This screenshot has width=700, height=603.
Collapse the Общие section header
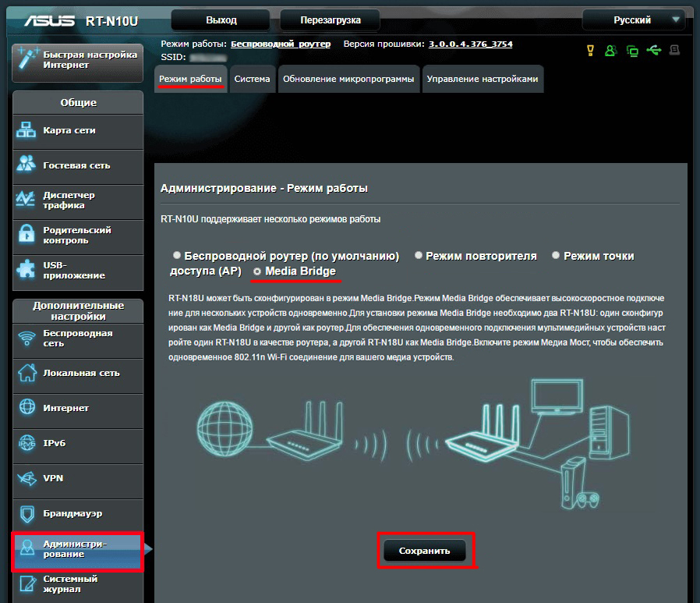coord(78,102)
